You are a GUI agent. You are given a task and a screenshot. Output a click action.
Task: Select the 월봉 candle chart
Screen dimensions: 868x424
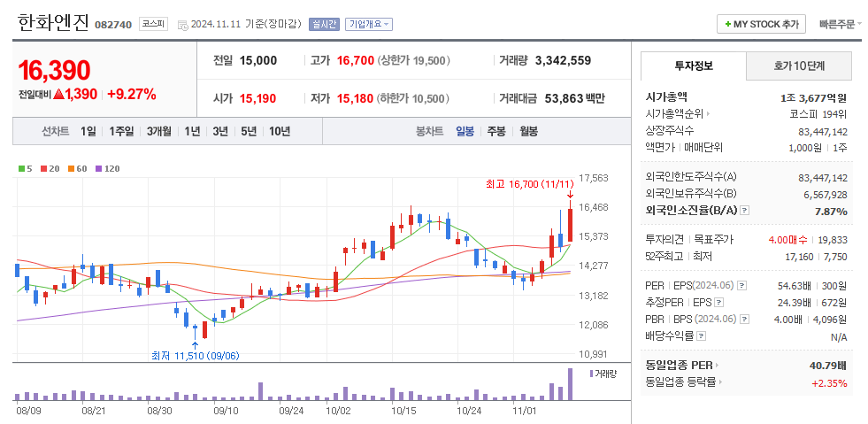tap(528, 132)
